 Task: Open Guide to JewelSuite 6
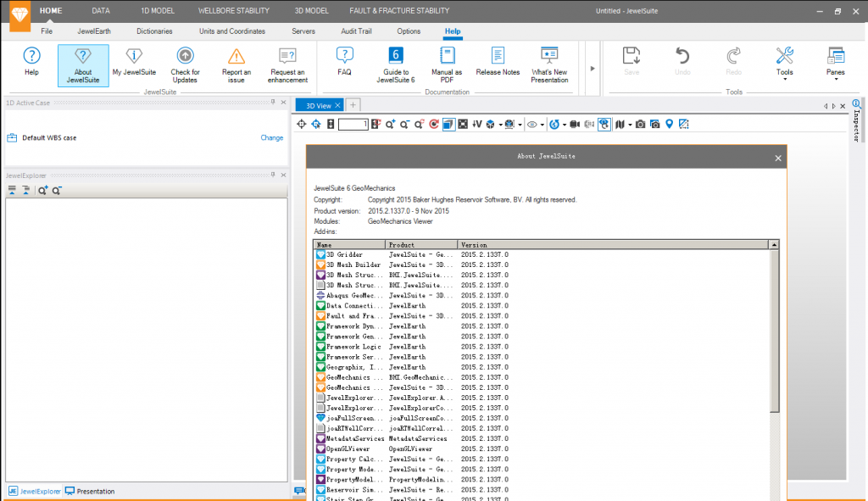pos(396,65)
